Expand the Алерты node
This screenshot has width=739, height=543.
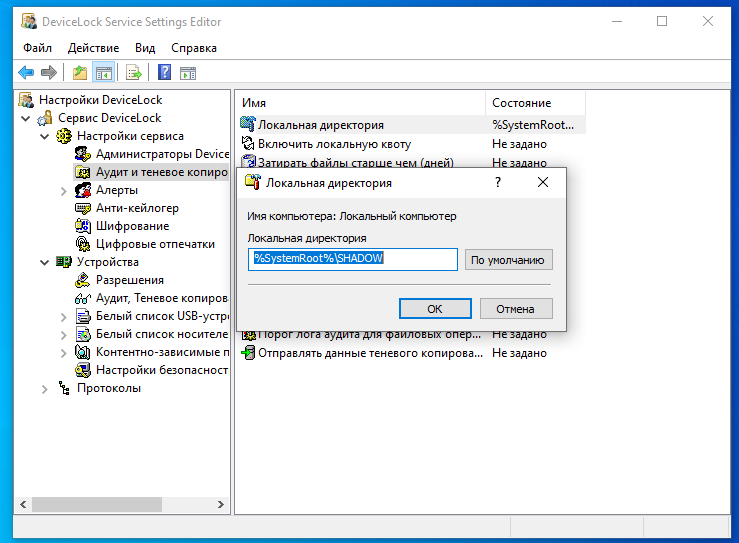[x=64, y=191]
